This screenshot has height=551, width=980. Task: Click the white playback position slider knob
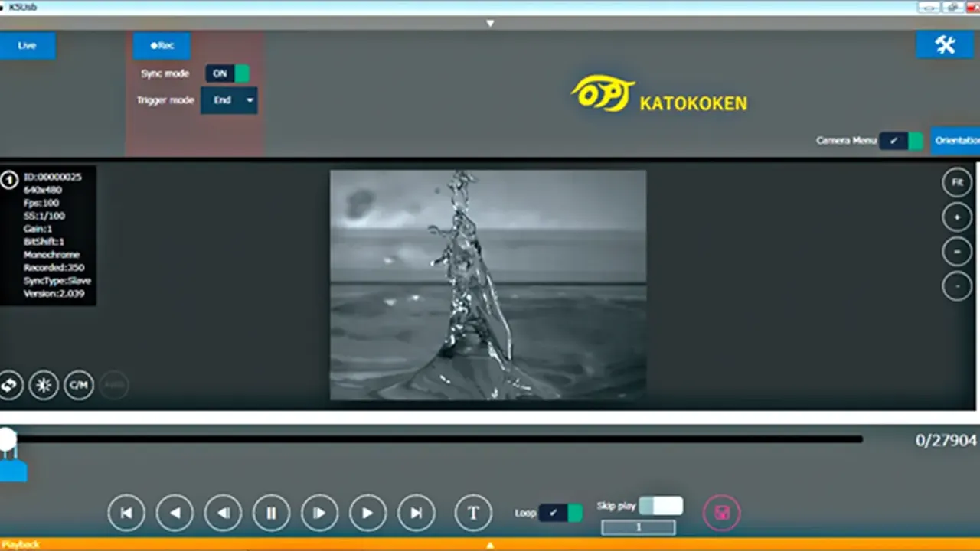8,439
